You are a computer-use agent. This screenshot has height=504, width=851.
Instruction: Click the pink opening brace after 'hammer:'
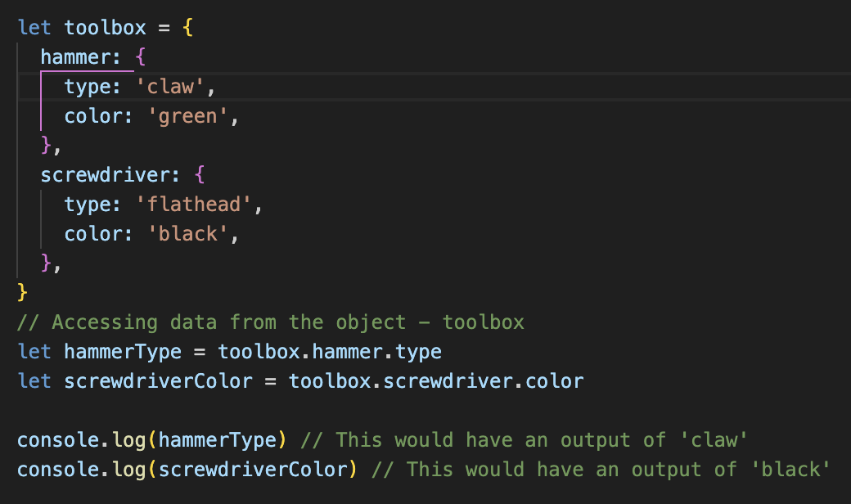point(141,57)
